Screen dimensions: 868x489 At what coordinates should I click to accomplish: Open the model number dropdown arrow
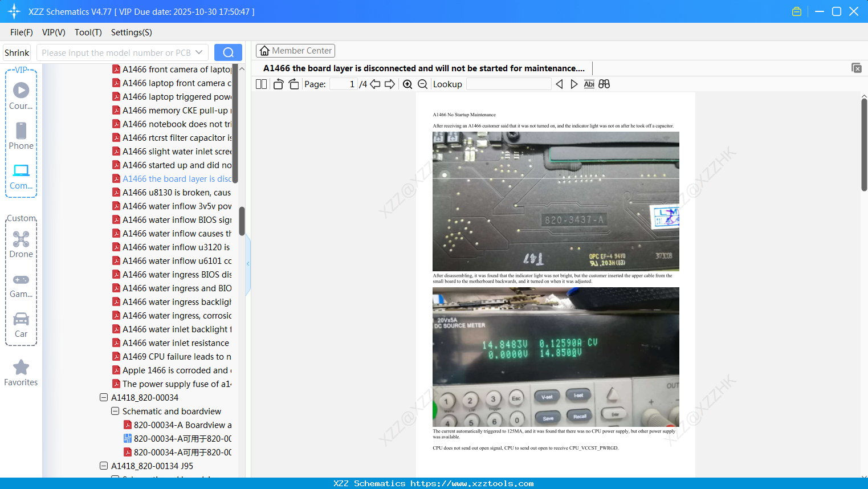pos(199,52)
